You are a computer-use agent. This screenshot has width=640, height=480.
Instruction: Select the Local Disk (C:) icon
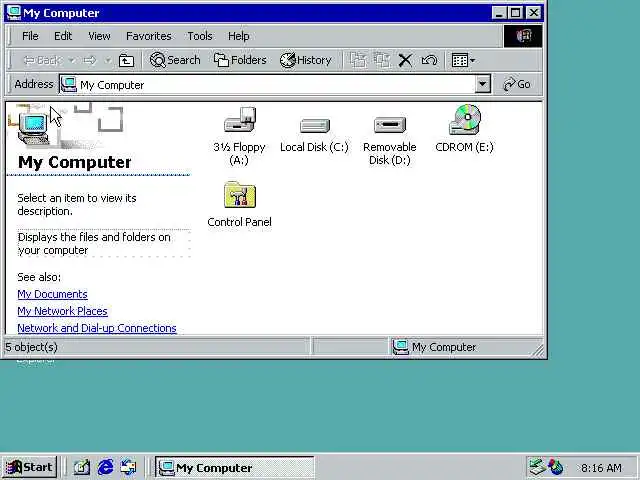pyautogui.click(x=315, y=125)
